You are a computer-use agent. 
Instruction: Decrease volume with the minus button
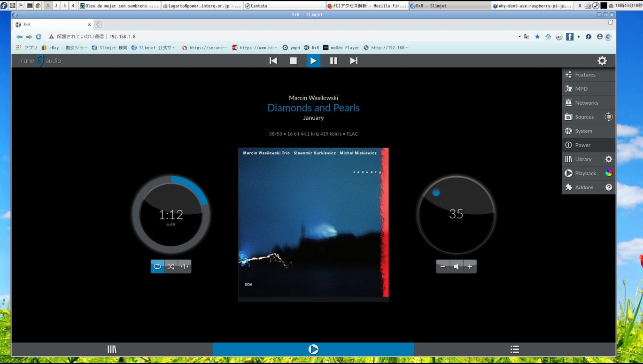(442, 266)
